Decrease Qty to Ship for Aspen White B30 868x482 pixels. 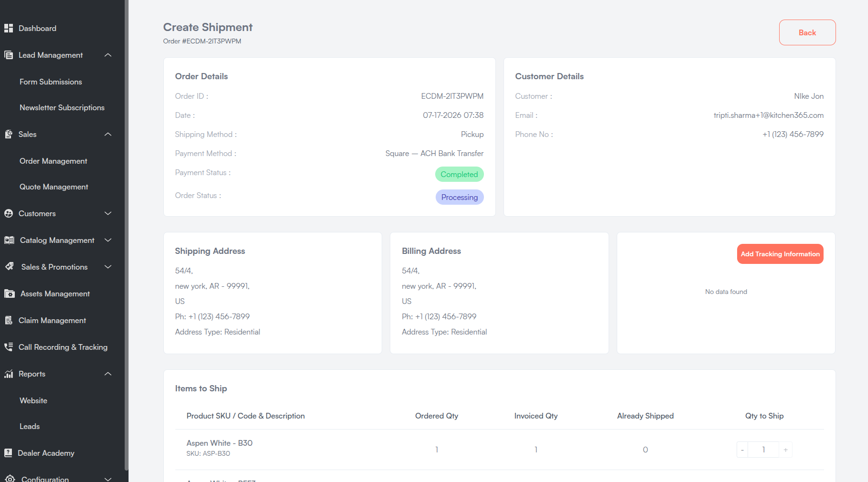[742, 450]
